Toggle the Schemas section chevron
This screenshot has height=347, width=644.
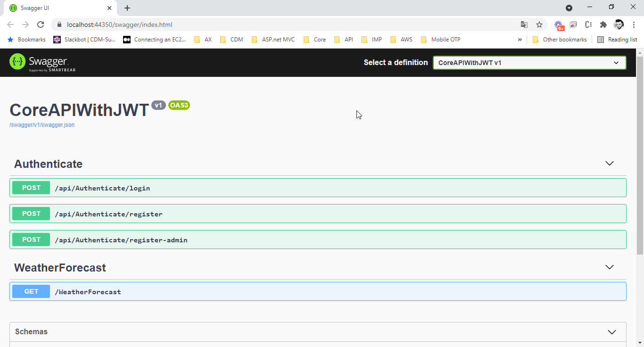click(612, 332)
